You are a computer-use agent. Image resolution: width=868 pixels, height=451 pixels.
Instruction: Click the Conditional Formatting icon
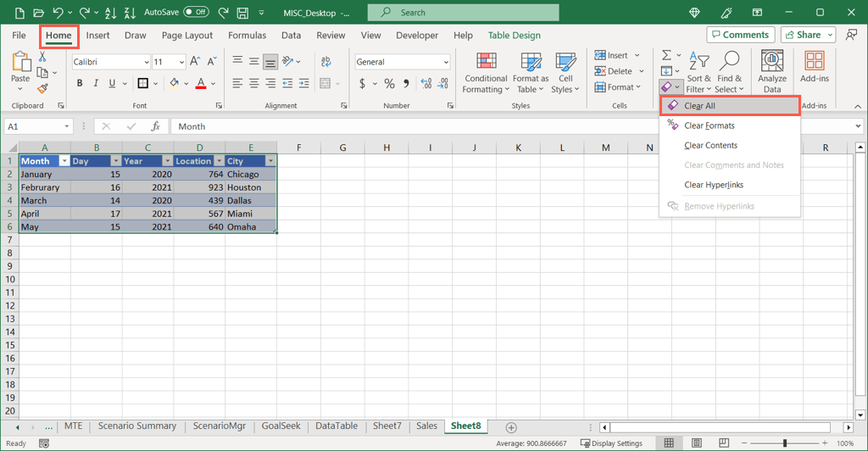486,63
